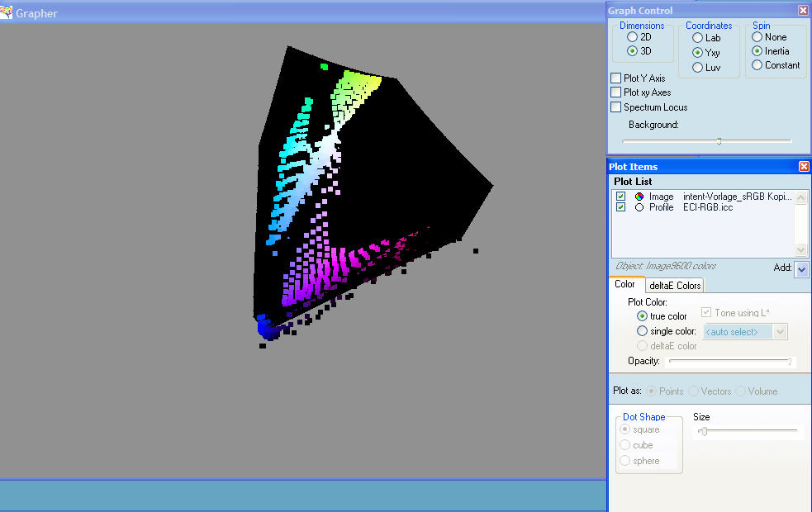Viewport: 812px width, 512px height.
Task: Switch to the deltaE Colors tab
Action: (x=674, y=286)
